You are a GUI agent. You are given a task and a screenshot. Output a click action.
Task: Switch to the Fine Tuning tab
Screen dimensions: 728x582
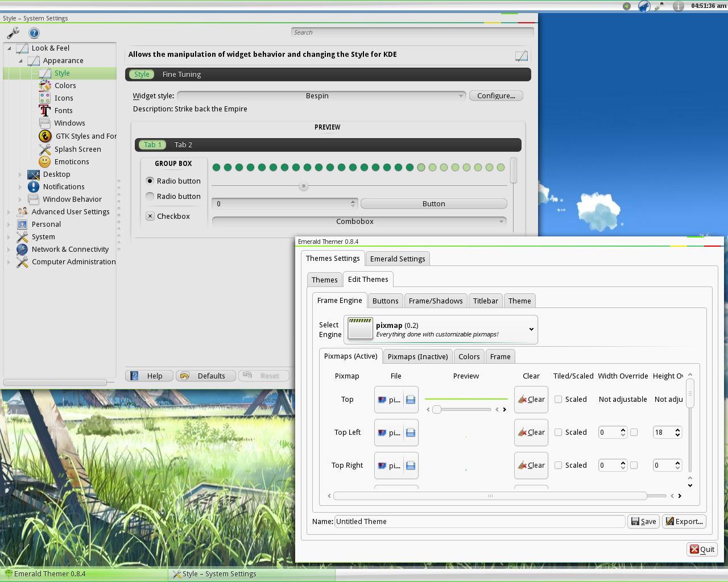click(181, 74)
